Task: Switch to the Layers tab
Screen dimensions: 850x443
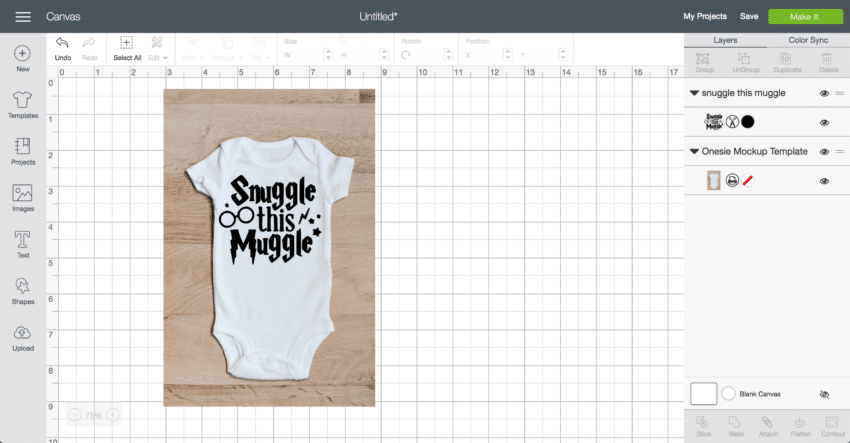Action: tap(725, 40)
